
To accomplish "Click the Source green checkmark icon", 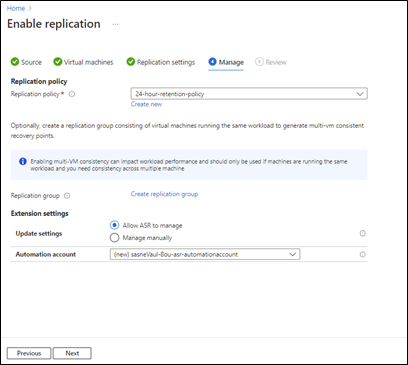I will (15, 62).
